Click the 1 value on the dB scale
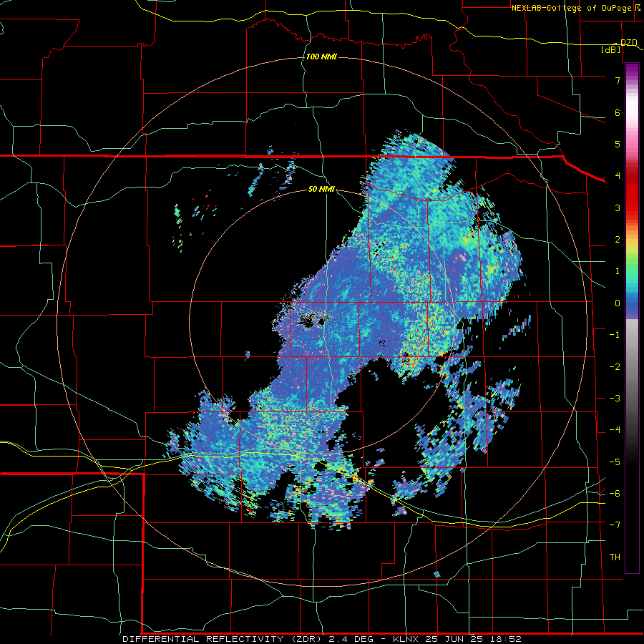Image resolution: width=644 pixels, height=644 pixels. pos(618,271)
